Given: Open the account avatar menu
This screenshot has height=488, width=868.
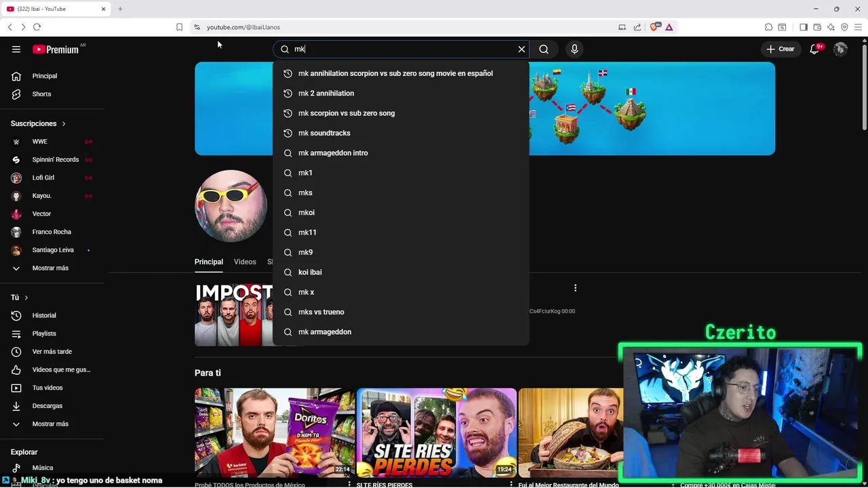Looking at the screenshot, I should [840, 49].
